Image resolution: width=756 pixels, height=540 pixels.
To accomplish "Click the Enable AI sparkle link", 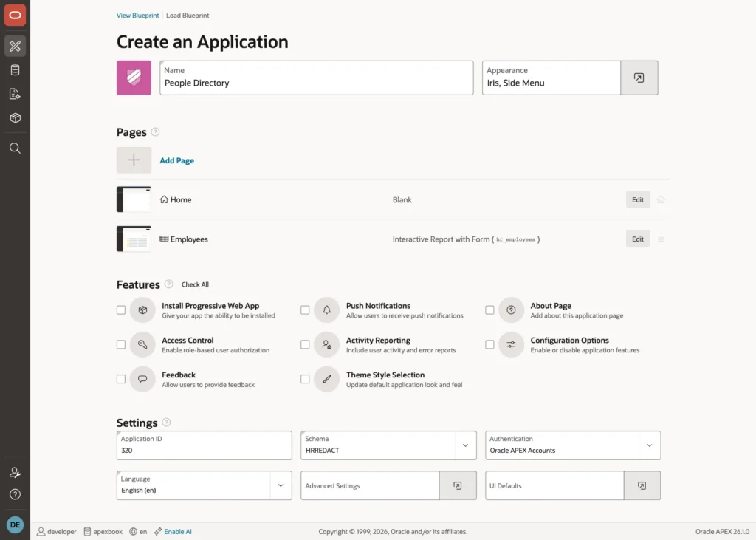I will (173, 531).
